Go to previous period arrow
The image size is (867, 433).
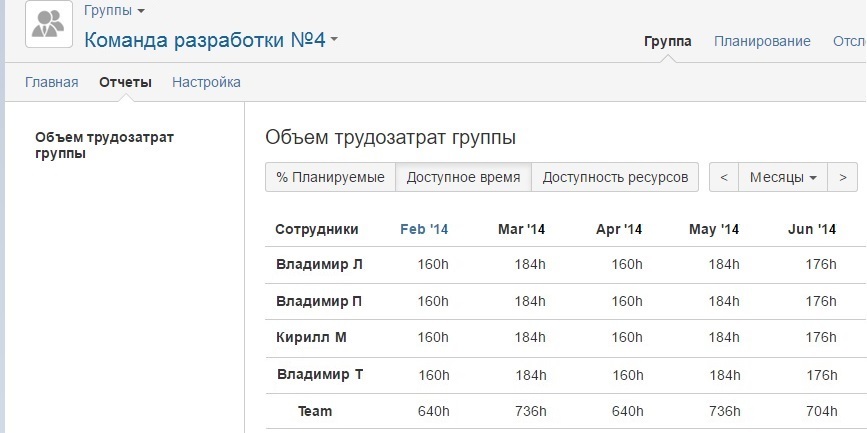click(723, 177)
